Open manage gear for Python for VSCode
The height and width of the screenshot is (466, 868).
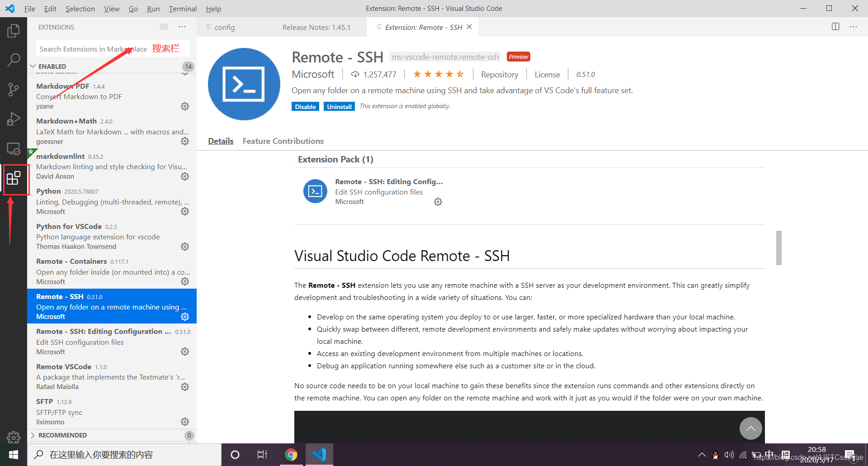pos(185,247)
